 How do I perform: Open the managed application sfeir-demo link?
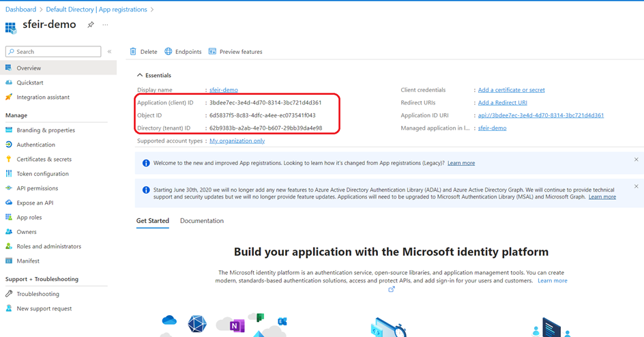(492, 128)
